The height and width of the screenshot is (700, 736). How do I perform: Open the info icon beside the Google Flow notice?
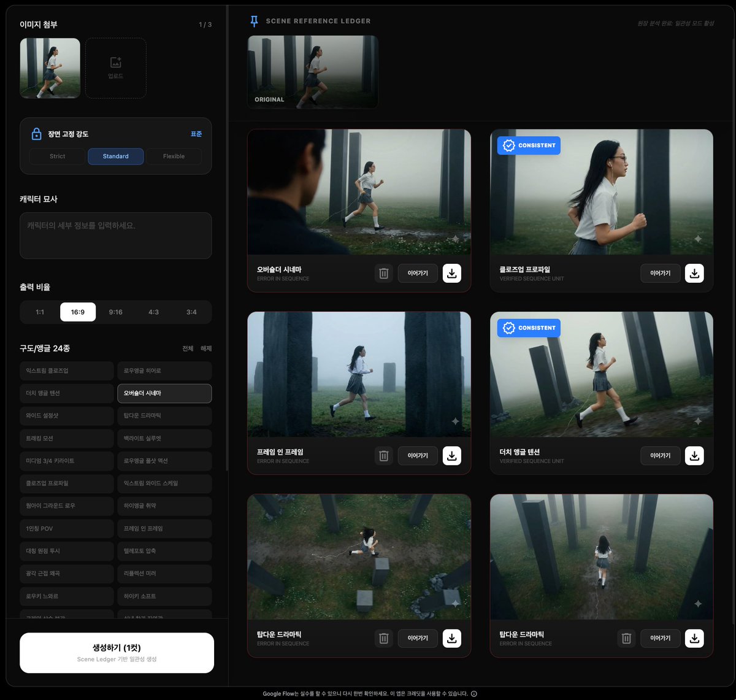pyautogui.click(x=474, y=694)
